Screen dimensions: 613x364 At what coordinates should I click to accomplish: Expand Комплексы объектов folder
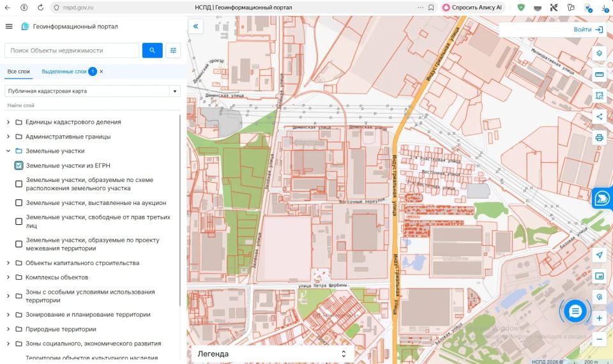coord(8,277)
